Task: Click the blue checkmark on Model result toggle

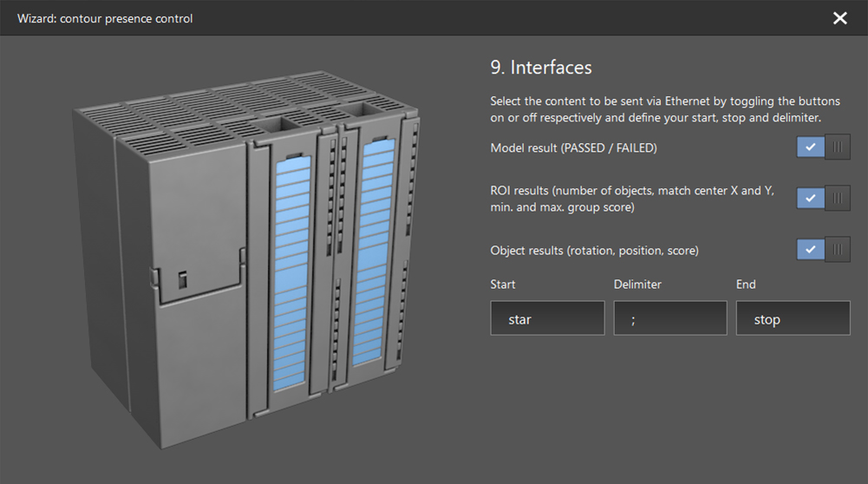Action: pyautogui.click(x=810, y=147)
